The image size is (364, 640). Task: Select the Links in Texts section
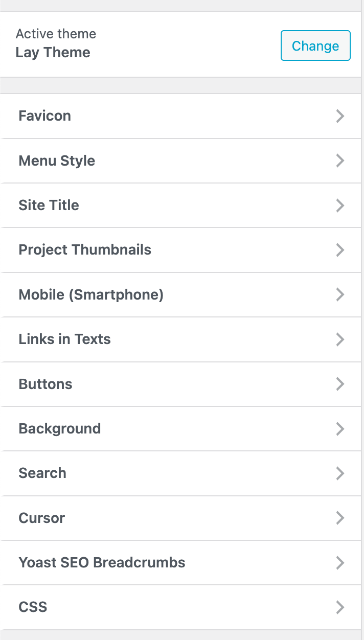click(x=64, y=339)
